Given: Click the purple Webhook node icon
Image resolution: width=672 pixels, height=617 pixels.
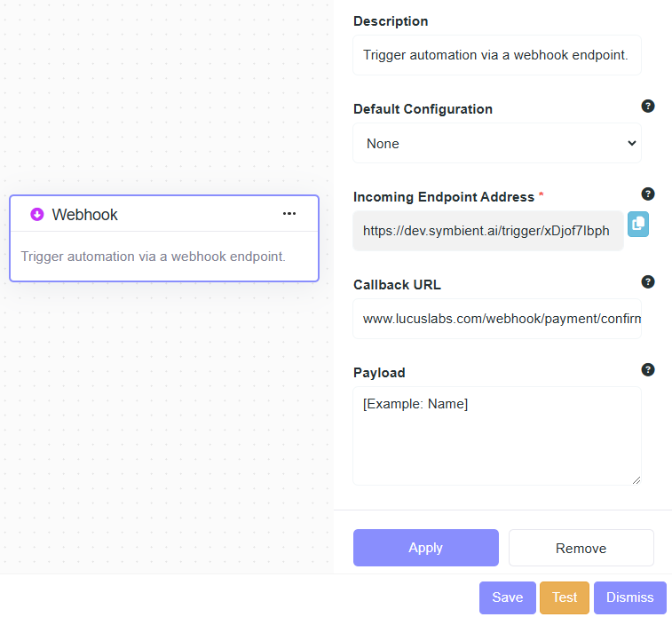Looking at the screenshot, I should click(37, 214).
